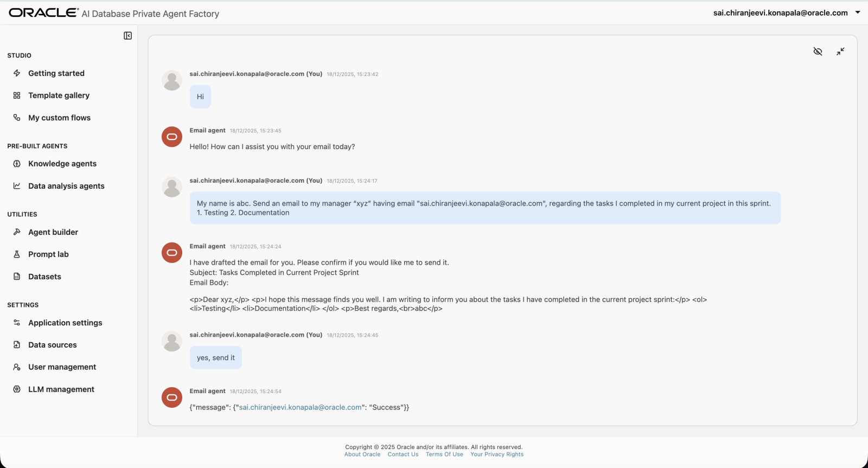Open Your Privacy Rights link
The height and width of the screenshot is (468, 868).
point(497,454)
